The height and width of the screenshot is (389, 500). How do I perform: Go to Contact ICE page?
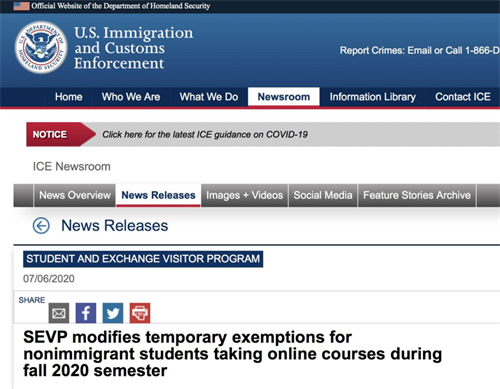pos(463,97)
